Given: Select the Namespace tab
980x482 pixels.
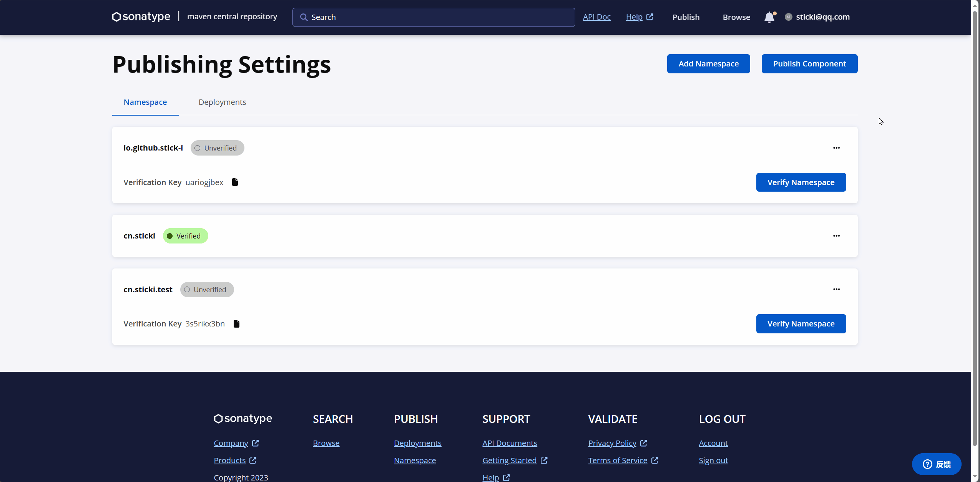Looking at the screenshot, I should tap(145, 102).
